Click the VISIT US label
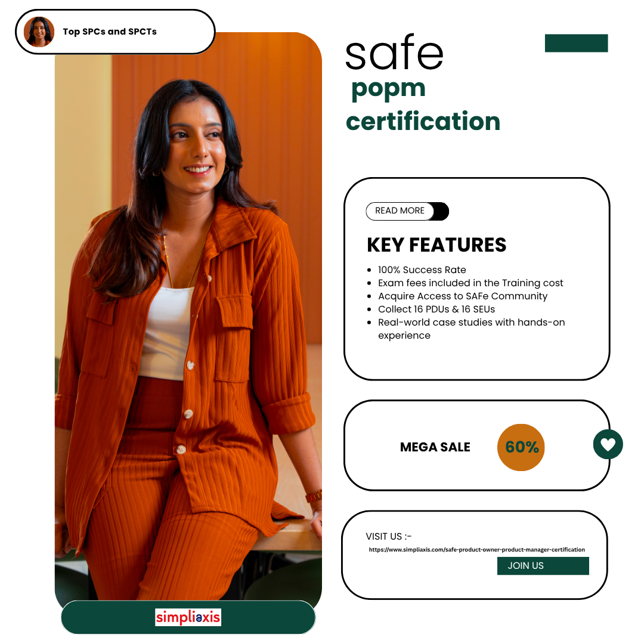 tap(389, 537)
